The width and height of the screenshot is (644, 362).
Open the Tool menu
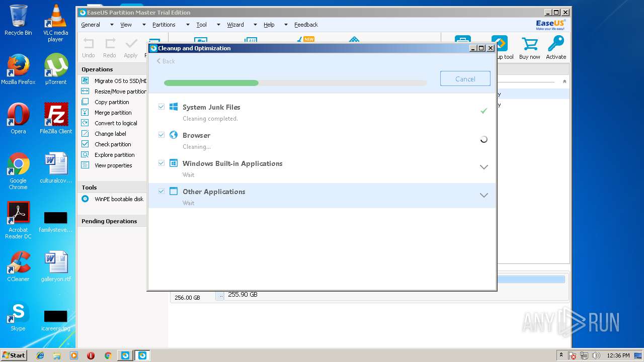201,25
